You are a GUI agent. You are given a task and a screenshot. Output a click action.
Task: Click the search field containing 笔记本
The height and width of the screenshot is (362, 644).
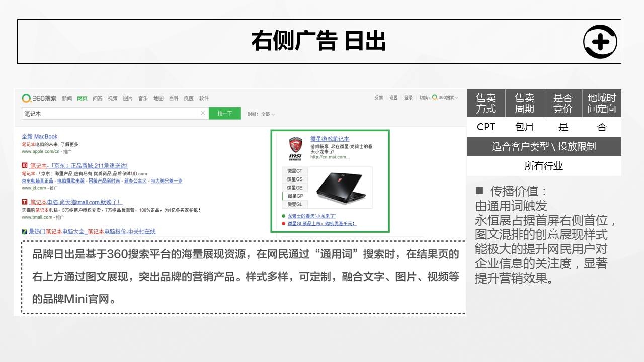(111, 114)
